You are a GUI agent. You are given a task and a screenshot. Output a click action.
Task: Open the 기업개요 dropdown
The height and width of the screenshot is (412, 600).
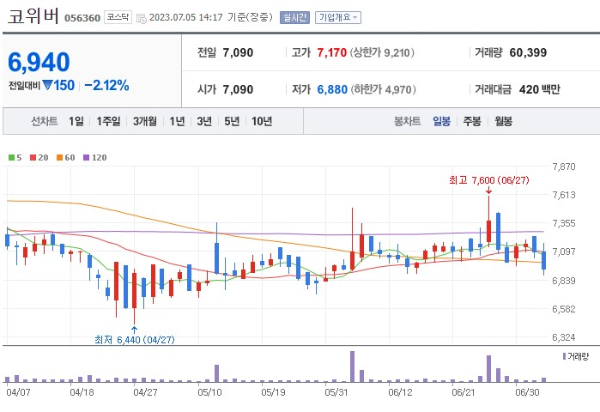(338, 18)
